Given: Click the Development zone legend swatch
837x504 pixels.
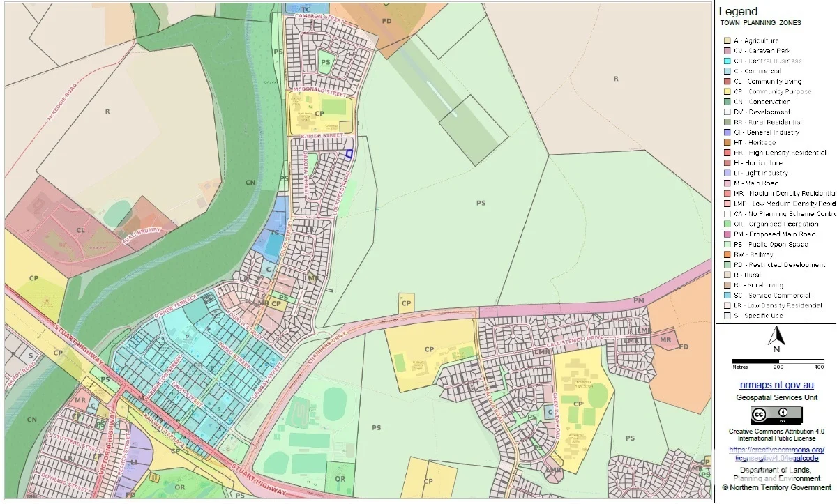Looking at the screenshot, I should (x=727, y=112).
